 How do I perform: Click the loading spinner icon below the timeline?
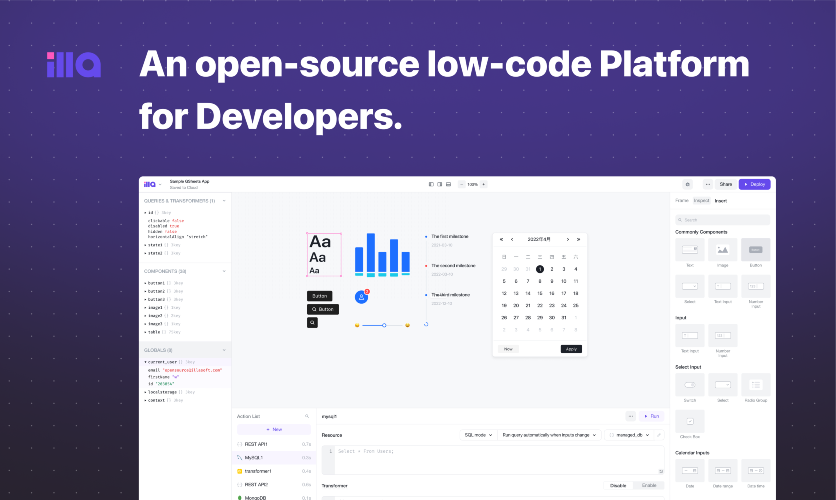426,324
